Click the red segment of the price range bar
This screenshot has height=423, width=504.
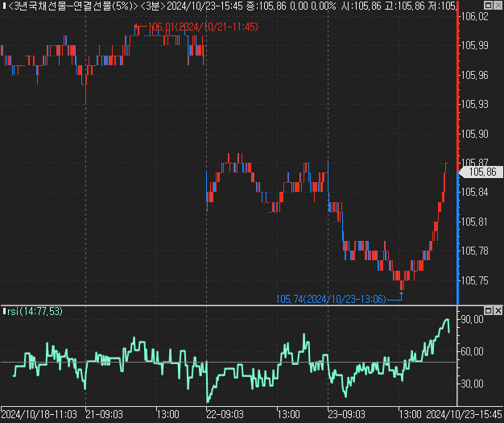pos(458,86)
